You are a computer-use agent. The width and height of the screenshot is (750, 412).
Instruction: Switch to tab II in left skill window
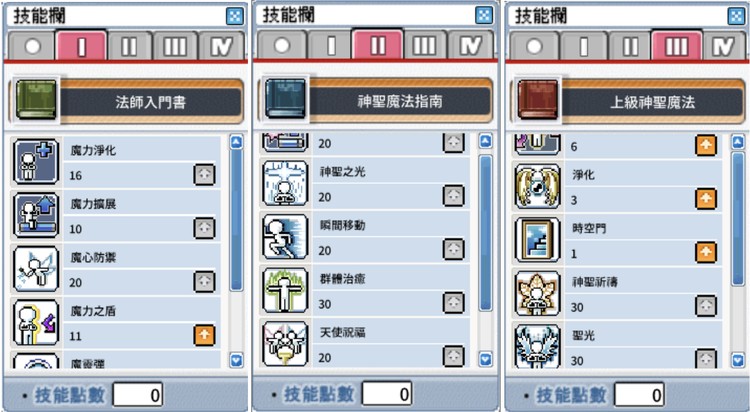pos(129,46)
